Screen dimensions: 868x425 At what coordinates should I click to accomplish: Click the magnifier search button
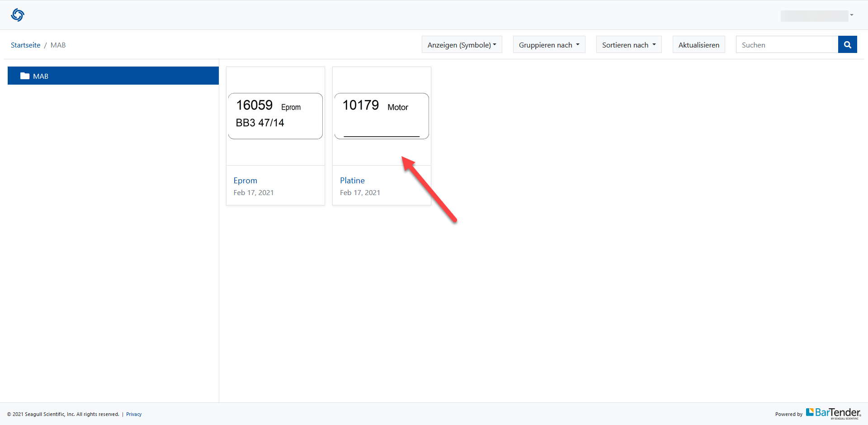[847, 45]
